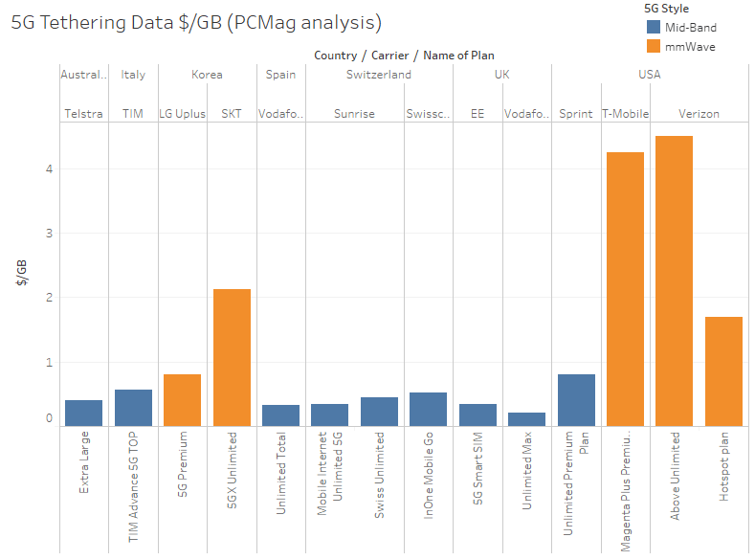Viewport: 755px width, 560px height.
Task: Select the Unlimited Max bar
Action: pyautogui.click(x=526, y=419)
